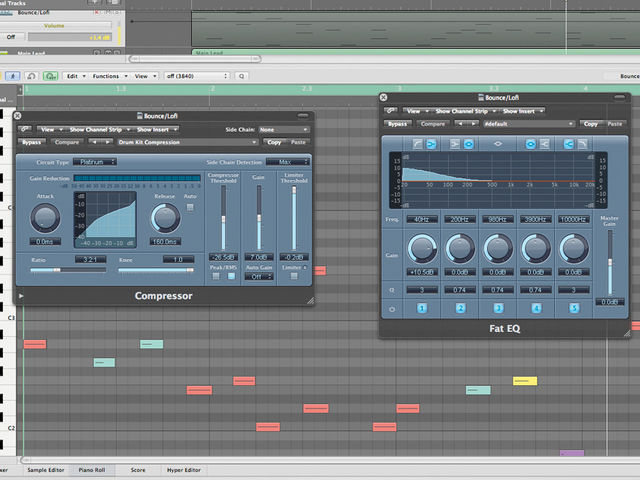Image resolution: width=640 pixels, height=480 pixels.
Task: Select RMS detection mode checkbox
Action: pos(231,276)
